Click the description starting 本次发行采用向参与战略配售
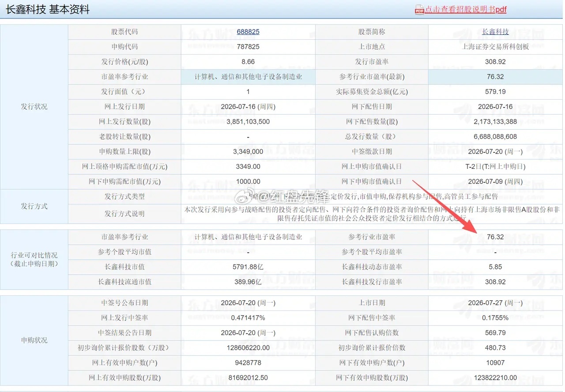The height and width of the screenshot is (392, 565). 372,213
